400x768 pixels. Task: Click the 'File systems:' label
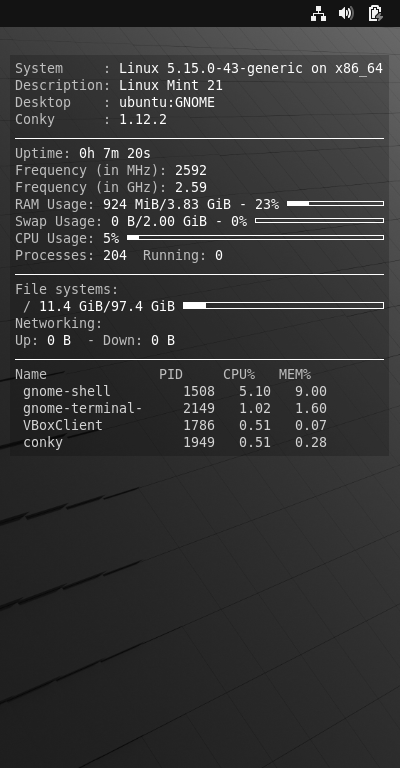click(x=67, y=289)
